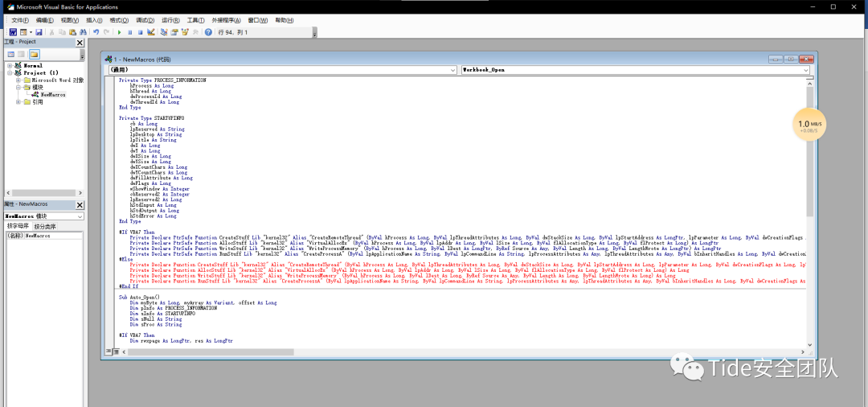
Task: Click the View Microsoft Word icon
Action: 14,32
